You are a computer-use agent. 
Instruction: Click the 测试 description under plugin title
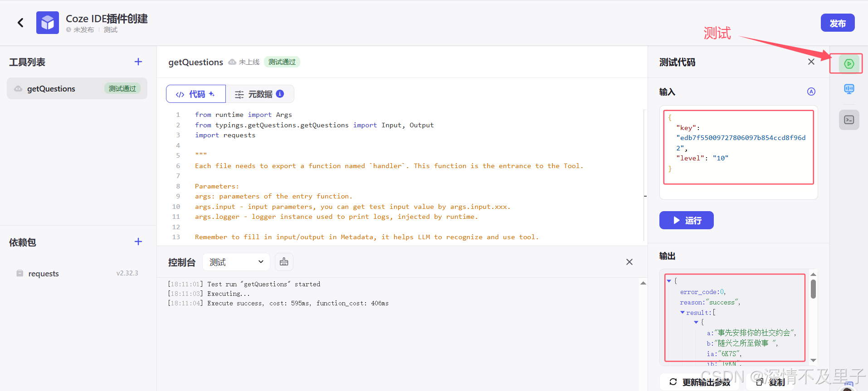tap(111, 29)
